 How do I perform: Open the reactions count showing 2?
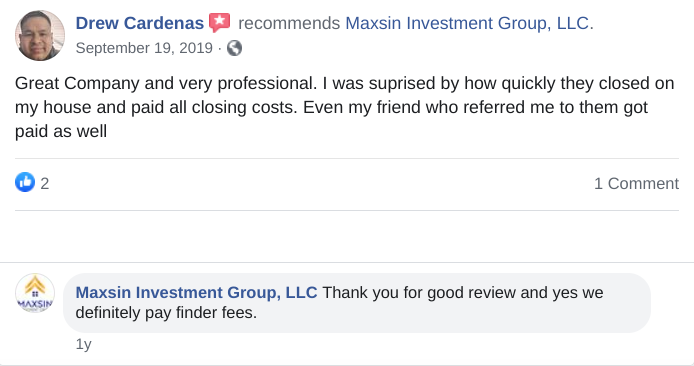pyautogui.click(x=45, y=184)
